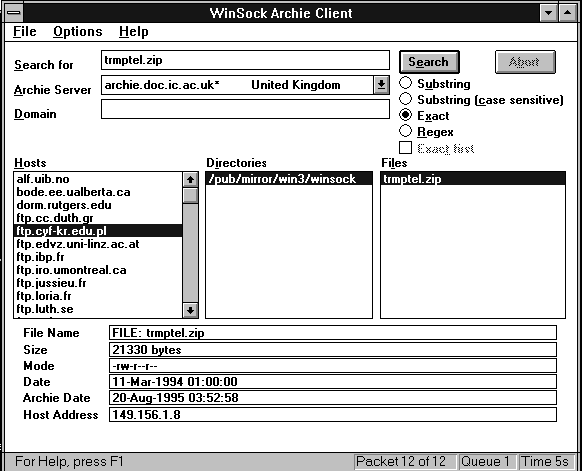The width and height of the screenshot is (582, 471).
Task: Click the title bar maximize arrow
Action: [567, 13]
